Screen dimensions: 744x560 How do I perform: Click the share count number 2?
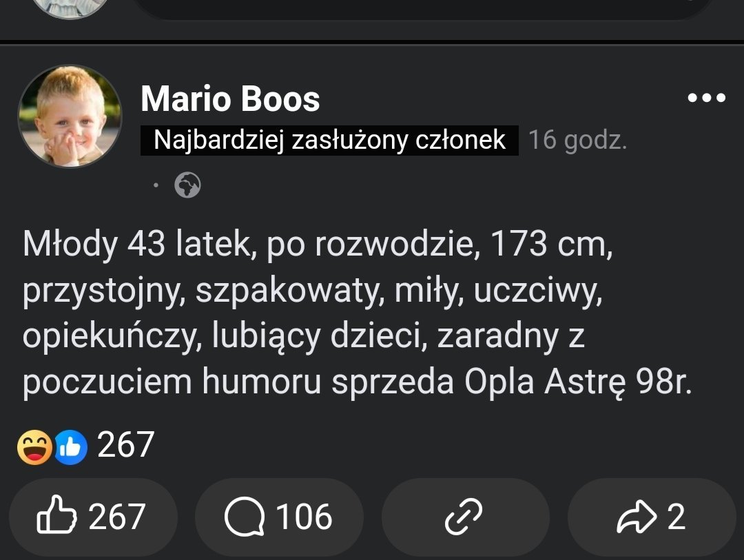[x=676, y=518]
